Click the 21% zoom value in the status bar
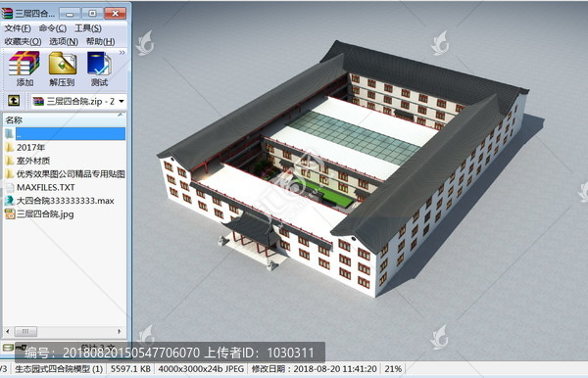 coord(393,369)
